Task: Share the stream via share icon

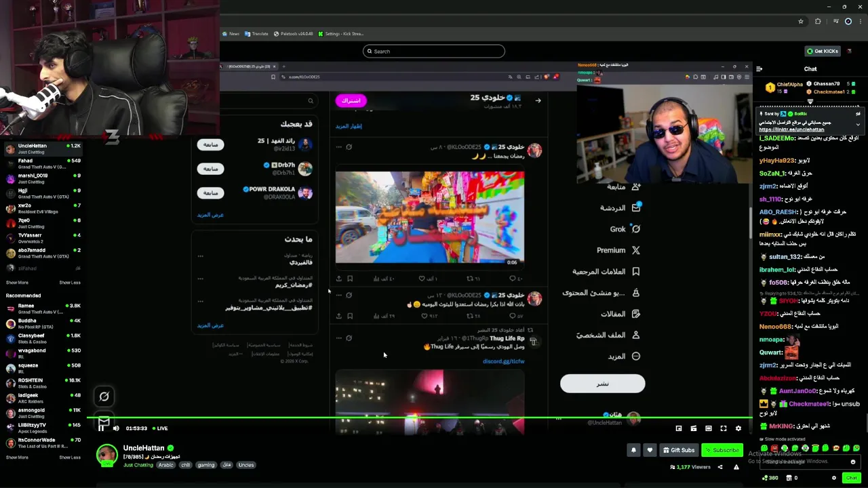Action: 720,467
